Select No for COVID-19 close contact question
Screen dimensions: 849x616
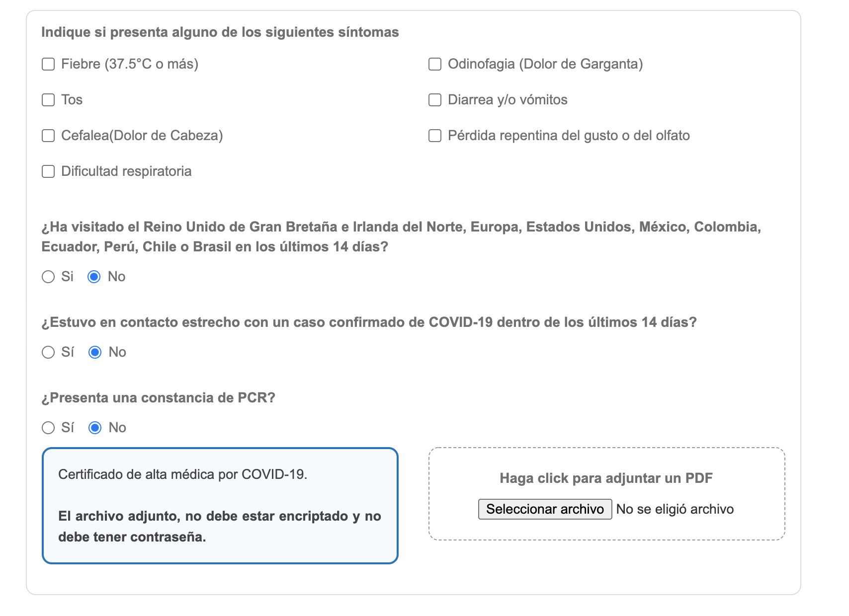click(x=95, y=352)
